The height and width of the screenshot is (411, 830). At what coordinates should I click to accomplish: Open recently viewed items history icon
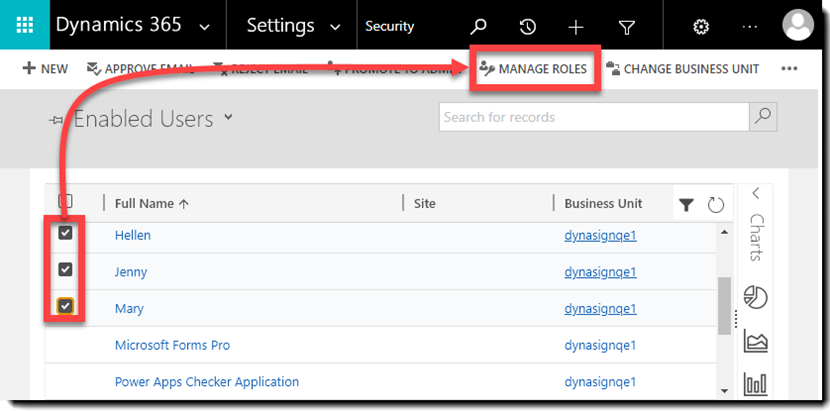(528, 26)
